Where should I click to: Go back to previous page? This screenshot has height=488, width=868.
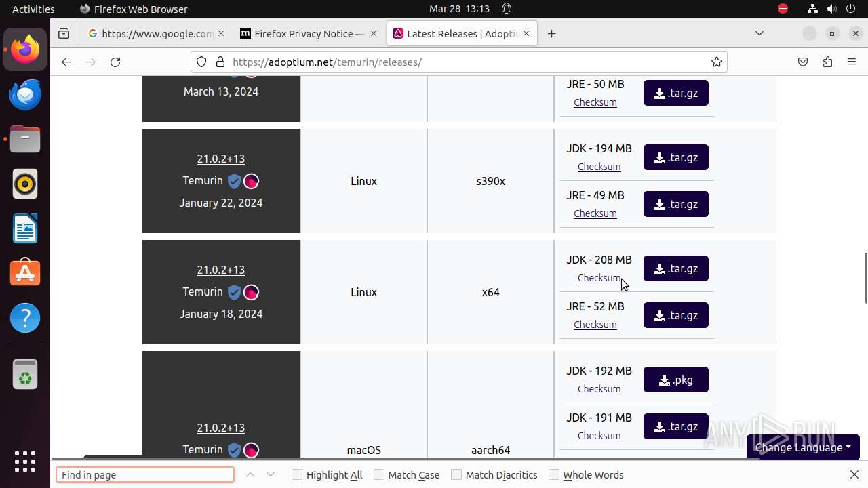[66, 62]
